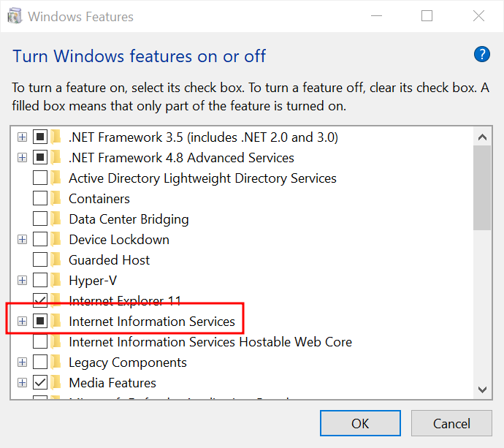504x448 pixels.
Task: Toggle the Internet Information Services checkbox
Action: click(40, 322)
